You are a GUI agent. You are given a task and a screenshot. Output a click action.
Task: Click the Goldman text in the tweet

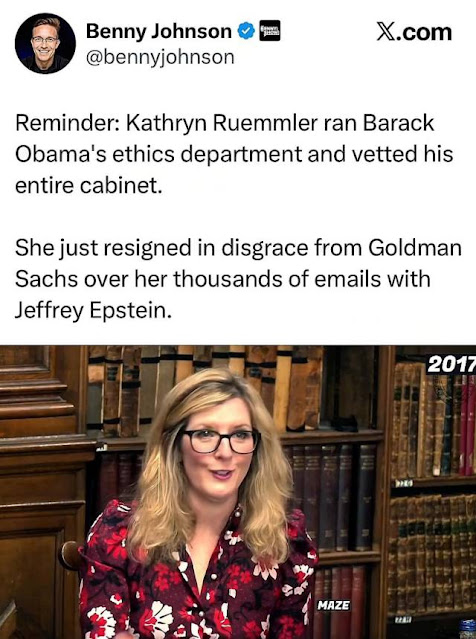(x=415, y=248)
